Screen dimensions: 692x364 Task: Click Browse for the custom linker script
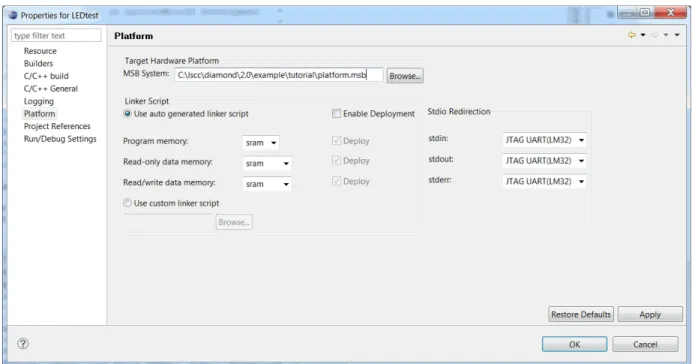coord(234,222)
